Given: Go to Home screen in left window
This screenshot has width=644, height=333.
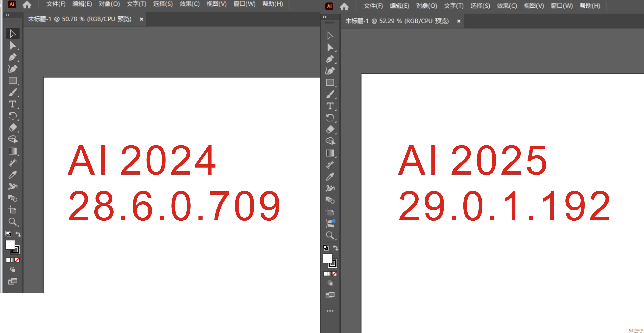Looking at the screenshot, I should click(27, 4).
